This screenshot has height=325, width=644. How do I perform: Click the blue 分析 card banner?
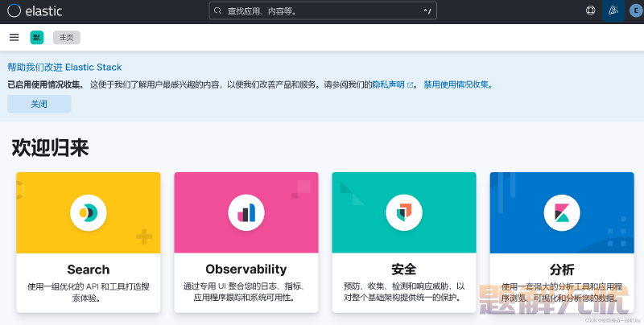(x=562, y=212)
